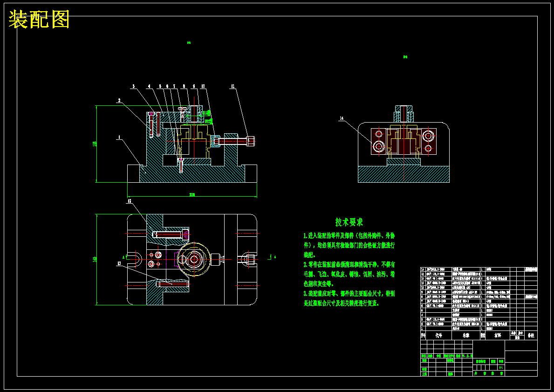Click the '名称' column header in parts list

(x=466, y=336)
